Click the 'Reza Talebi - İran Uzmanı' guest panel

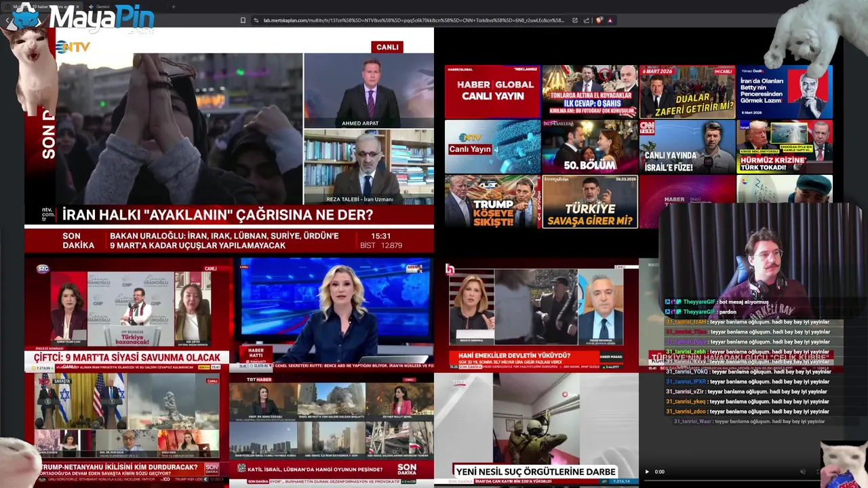[x=369, y=167]
